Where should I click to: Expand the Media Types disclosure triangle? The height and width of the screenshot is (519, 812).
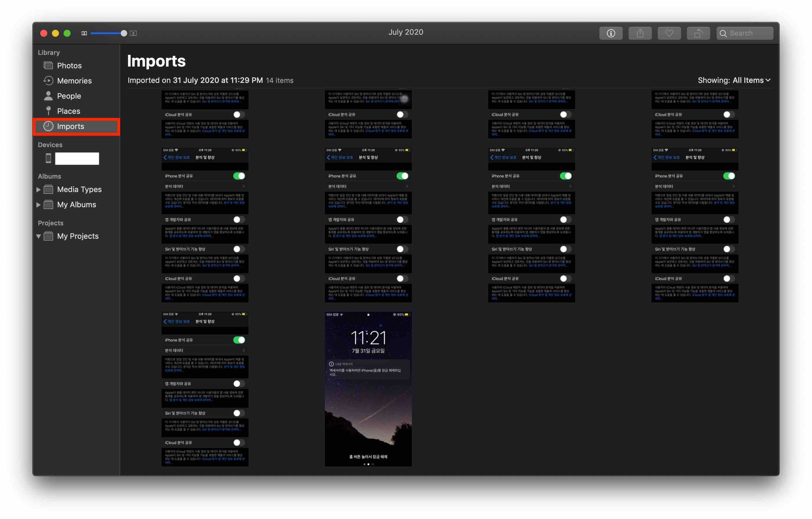click(x=38, y=190)
